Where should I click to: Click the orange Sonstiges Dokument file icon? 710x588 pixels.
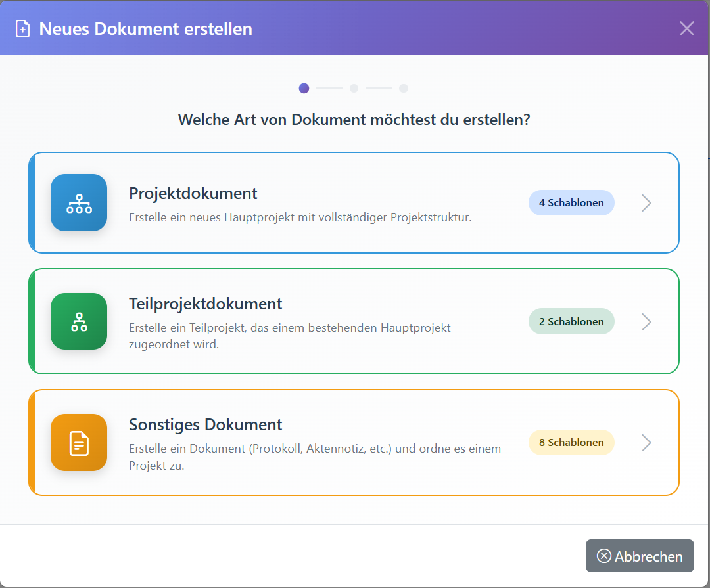click(x=78, y=442)
